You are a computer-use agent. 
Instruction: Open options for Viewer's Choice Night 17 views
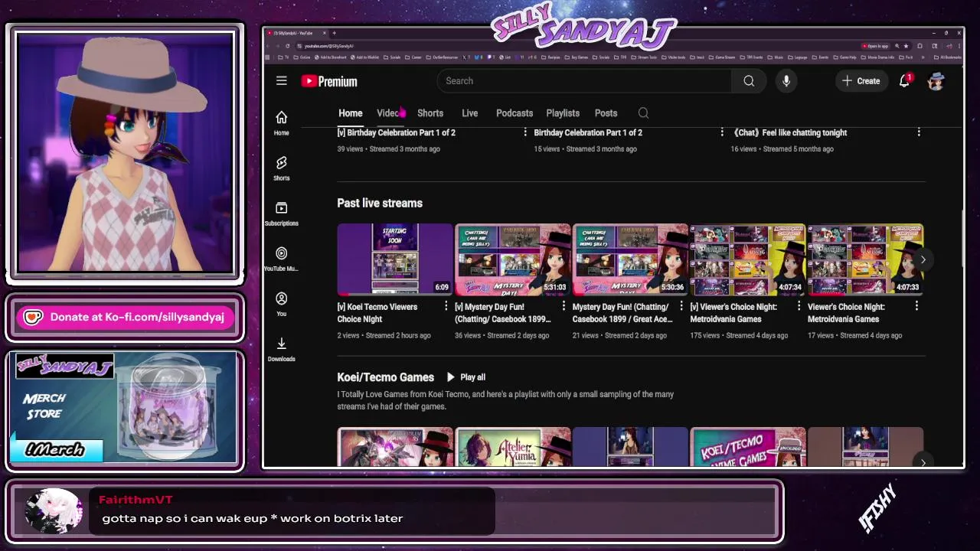916,306
